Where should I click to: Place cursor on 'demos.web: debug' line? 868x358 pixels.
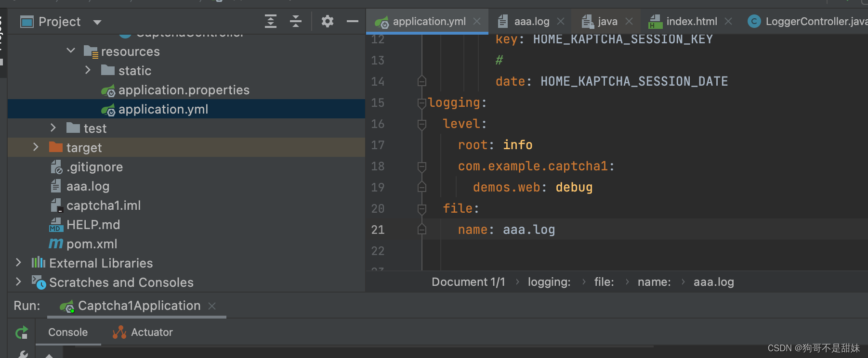coord(533,187)
